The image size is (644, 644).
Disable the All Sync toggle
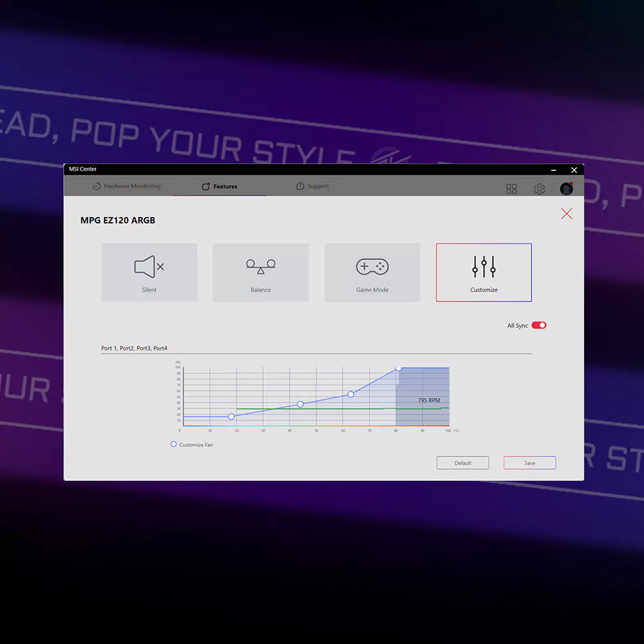coord(539,325)
